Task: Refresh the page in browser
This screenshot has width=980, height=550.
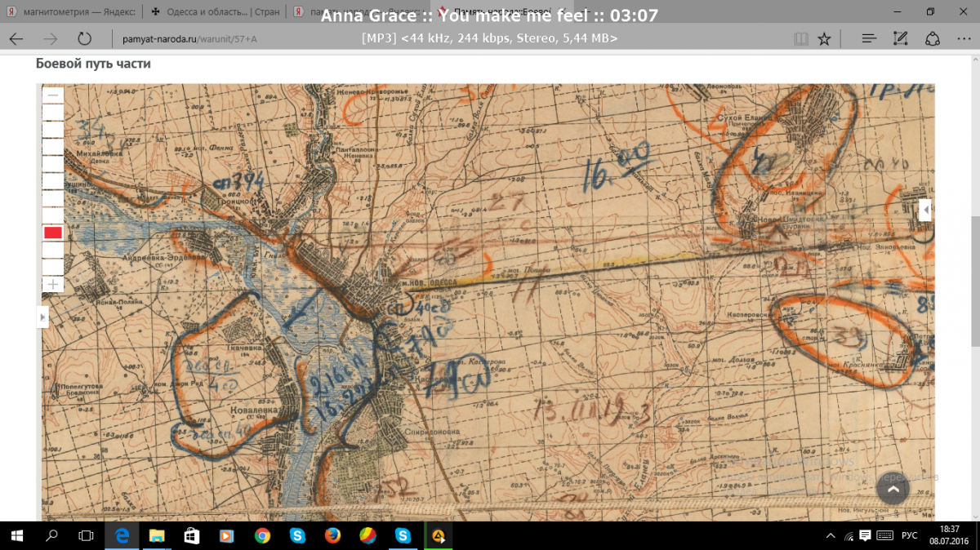Action: 84,38
